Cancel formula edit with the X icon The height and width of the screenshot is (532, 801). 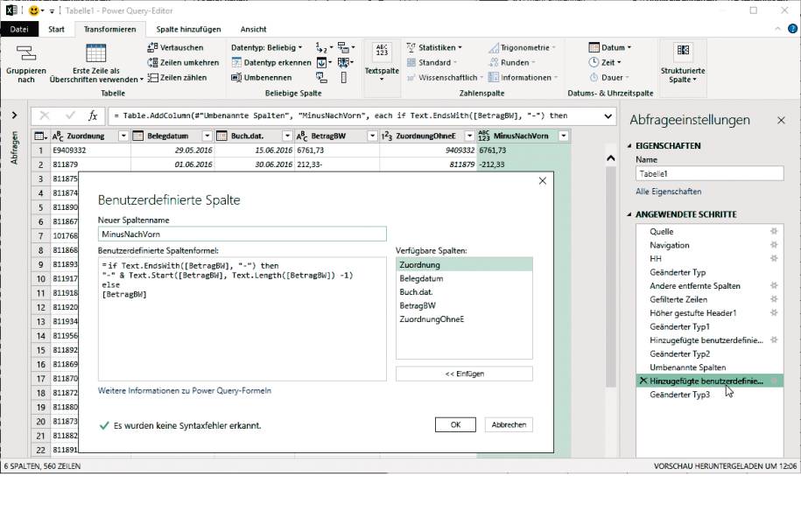coord(45,115)
